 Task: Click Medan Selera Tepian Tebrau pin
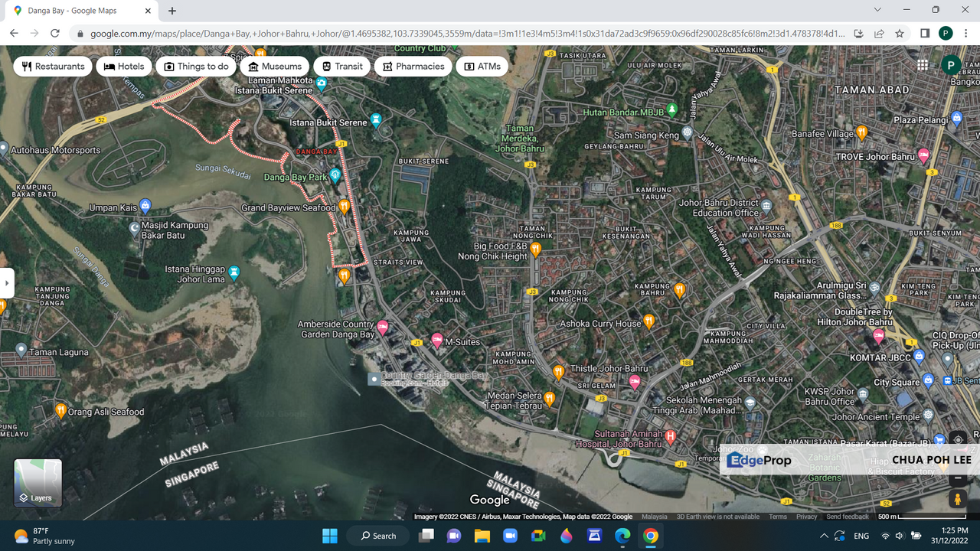click(x=550, y=399)
